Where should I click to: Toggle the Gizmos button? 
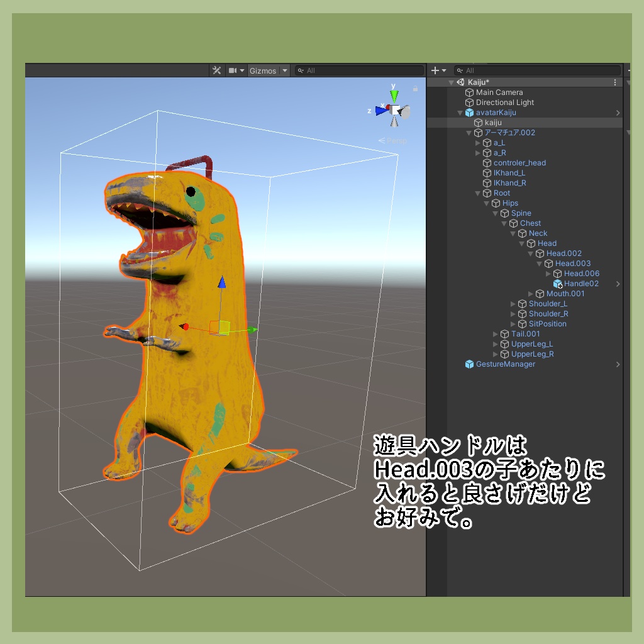coord(263,70)
